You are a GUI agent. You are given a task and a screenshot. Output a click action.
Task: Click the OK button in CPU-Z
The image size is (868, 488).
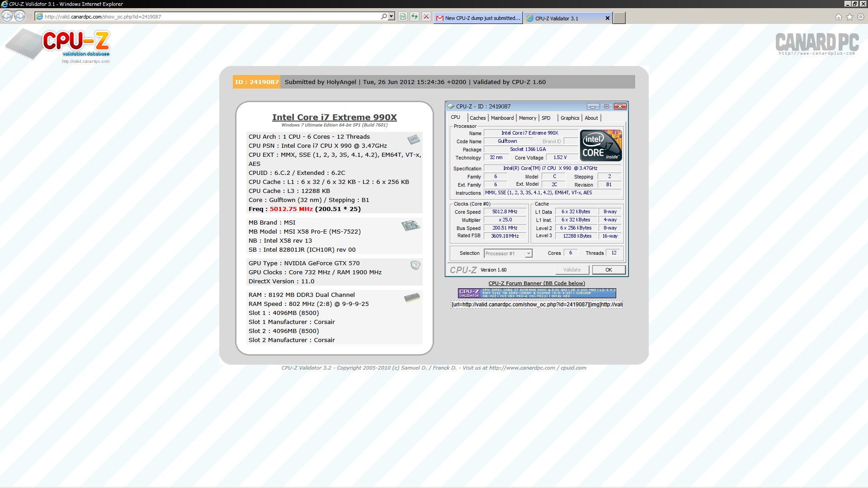(x=609, y=270)
